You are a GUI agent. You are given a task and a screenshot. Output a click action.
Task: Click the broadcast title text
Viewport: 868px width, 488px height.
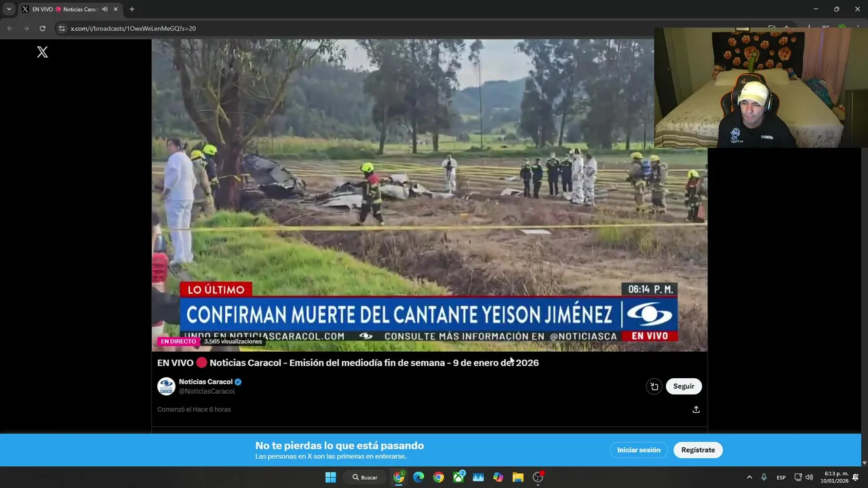coord(348,363)
